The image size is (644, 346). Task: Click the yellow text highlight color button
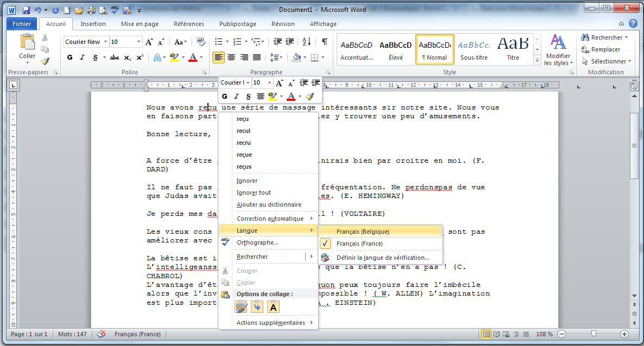[174, 57]
